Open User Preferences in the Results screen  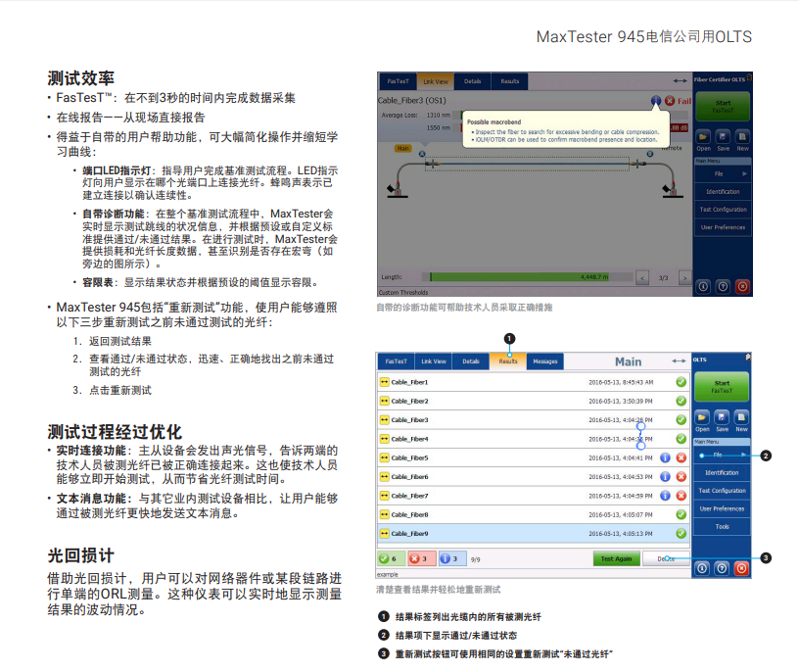pyautogui.click(x=722, y=508)
